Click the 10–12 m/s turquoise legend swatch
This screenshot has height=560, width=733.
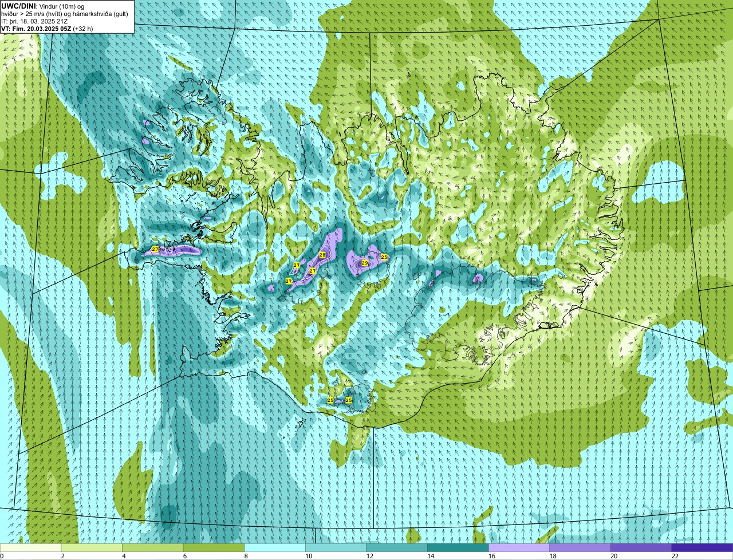click(x=336, y=548)
